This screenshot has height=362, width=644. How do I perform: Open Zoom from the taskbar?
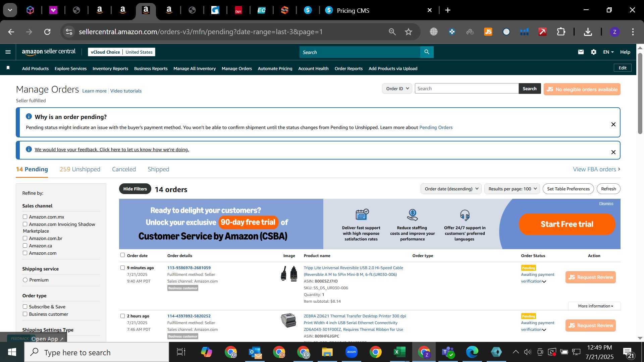tap(351, 352)
